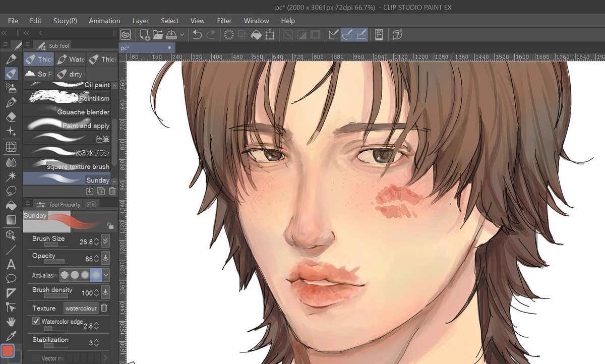Open the File menu
This screenshot has height=364, width=605.
coord(13,21)
